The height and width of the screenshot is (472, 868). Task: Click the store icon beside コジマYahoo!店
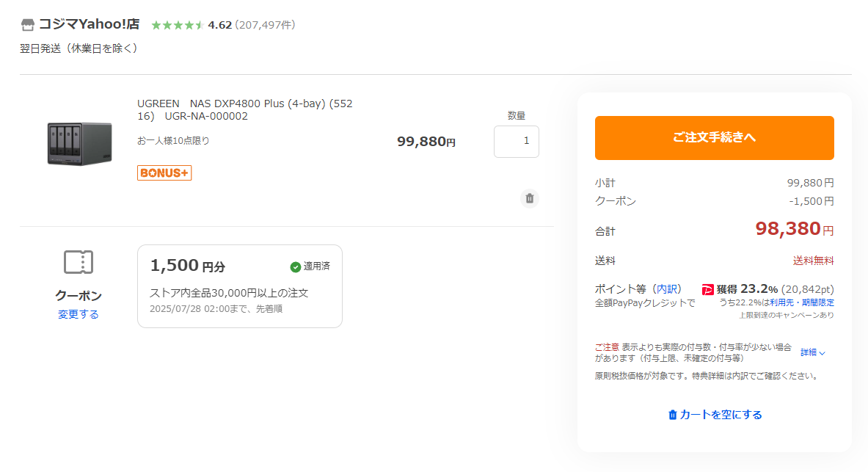point(28,25)
